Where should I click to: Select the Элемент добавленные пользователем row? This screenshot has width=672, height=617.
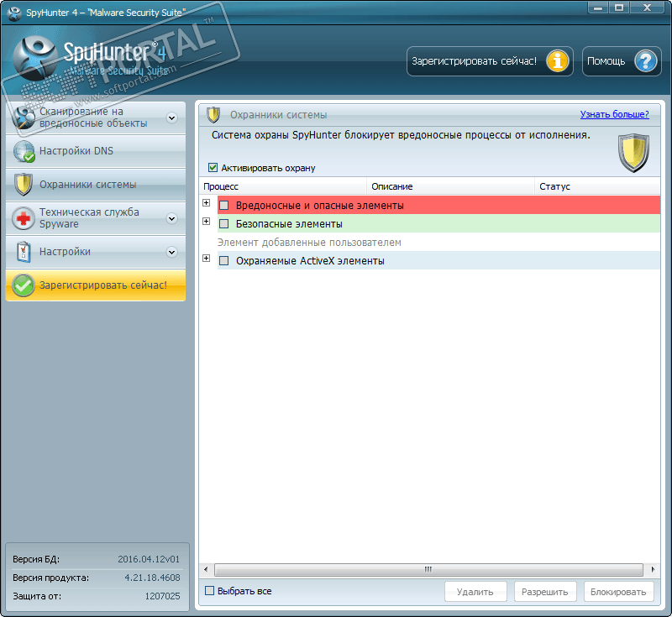pos(438,243)
